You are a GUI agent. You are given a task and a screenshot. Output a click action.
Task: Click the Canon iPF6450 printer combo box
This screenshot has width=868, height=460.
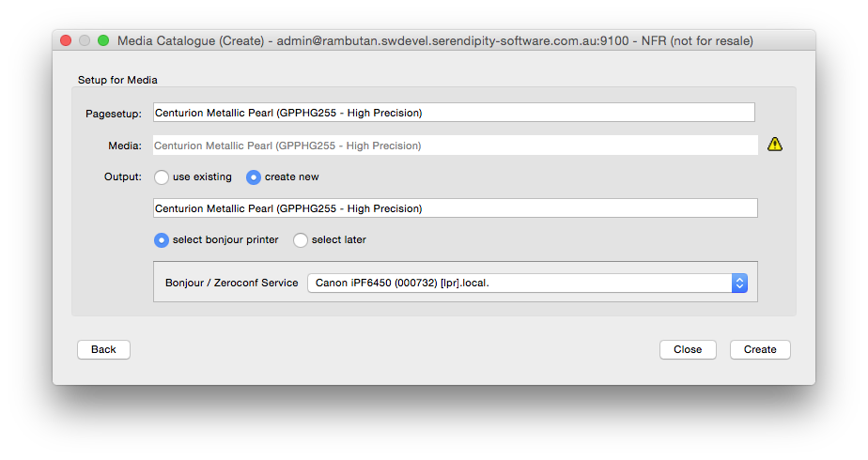[x=528, y=284]
